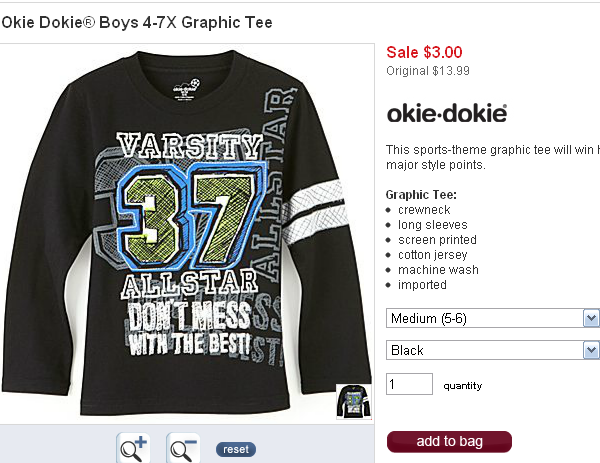Click the sports-theme product description text
Image resolution: width=600 pixels, height=463 pixels.
pos(492,157)
